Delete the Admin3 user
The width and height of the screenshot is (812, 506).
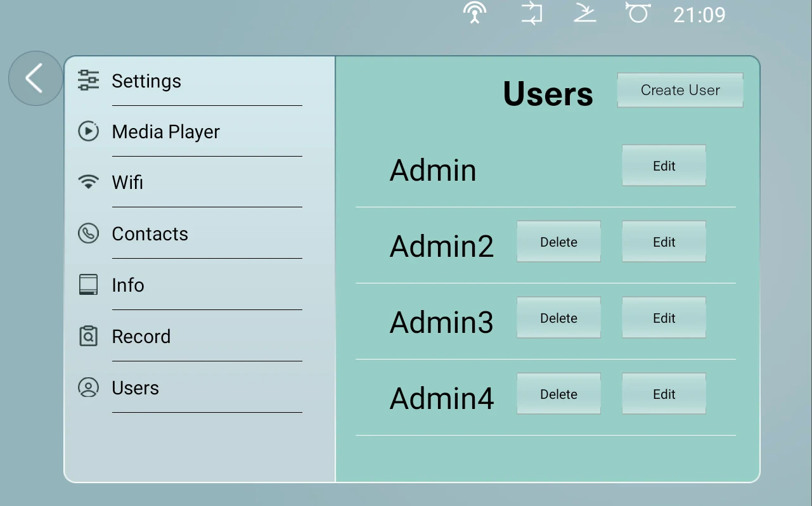click(558, 318)
